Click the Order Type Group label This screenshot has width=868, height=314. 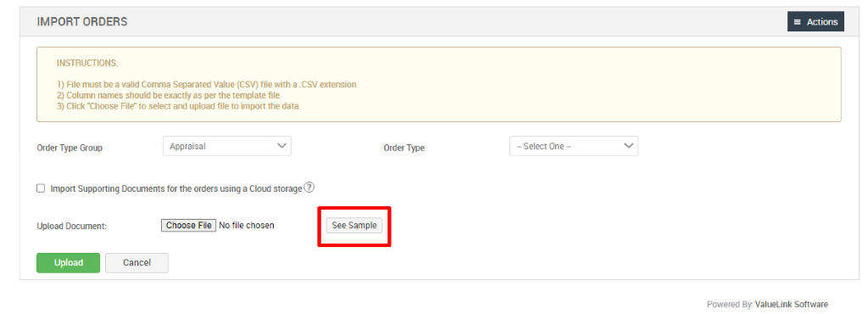70,148
